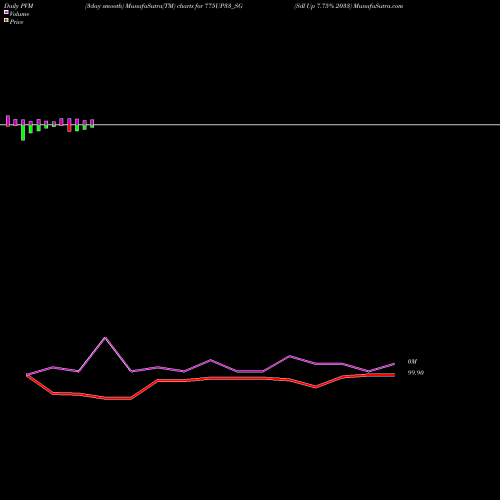Click the Price legend color swatch
The image size is (500, 500).
point(6,20)
